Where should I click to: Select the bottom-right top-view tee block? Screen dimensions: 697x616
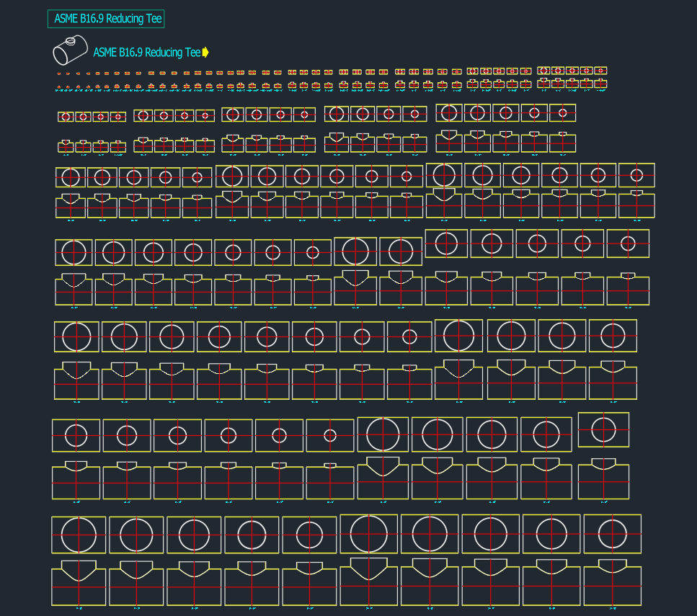(612, 534)
